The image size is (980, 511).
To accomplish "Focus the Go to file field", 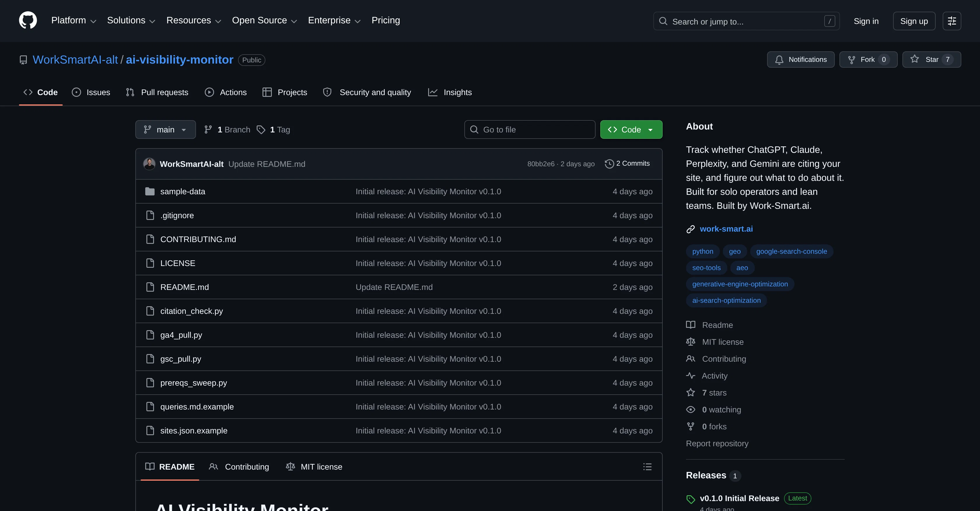I will point(530,130).
